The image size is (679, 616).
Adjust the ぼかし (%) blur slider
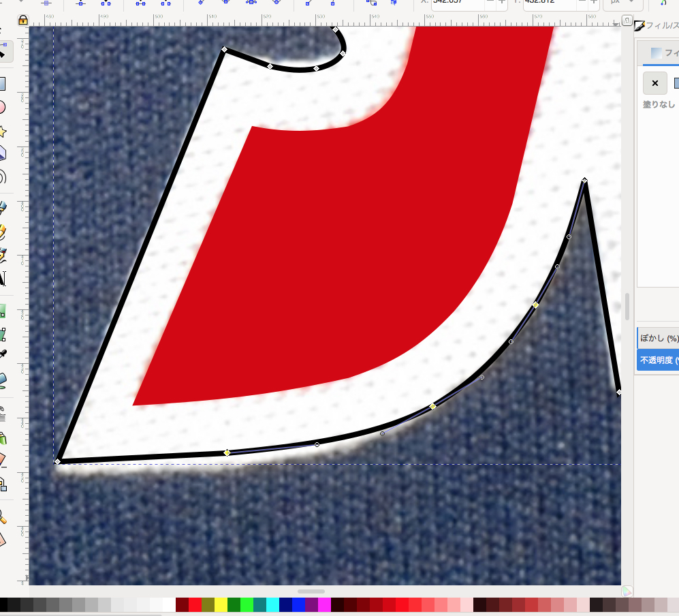(658, 339)
